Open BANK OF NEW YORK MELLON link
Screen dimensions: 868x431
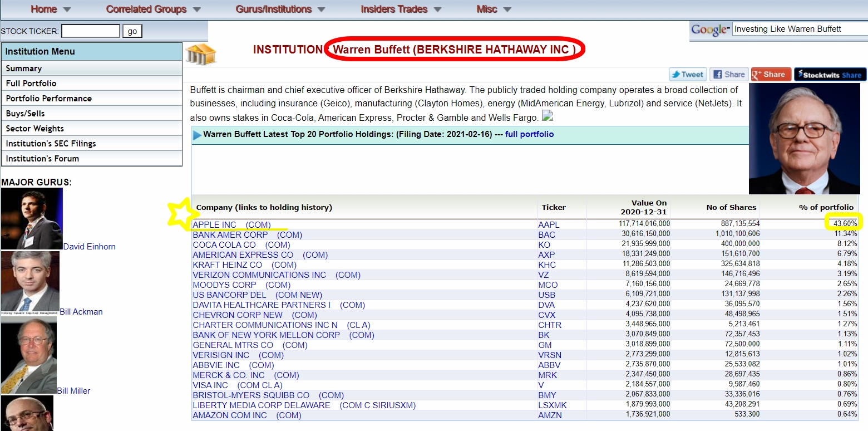click(x=283, y=335)
